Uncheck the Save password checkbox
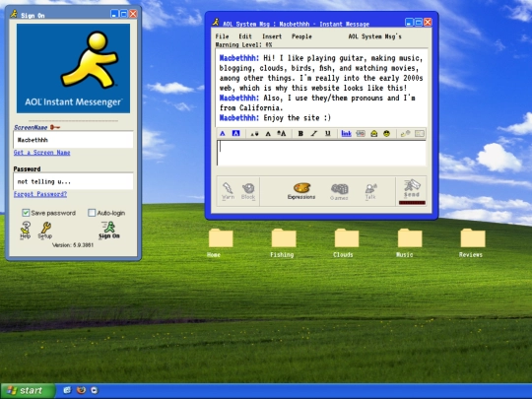The width and height of the screenshot is (532, 399). pos(26,213)
